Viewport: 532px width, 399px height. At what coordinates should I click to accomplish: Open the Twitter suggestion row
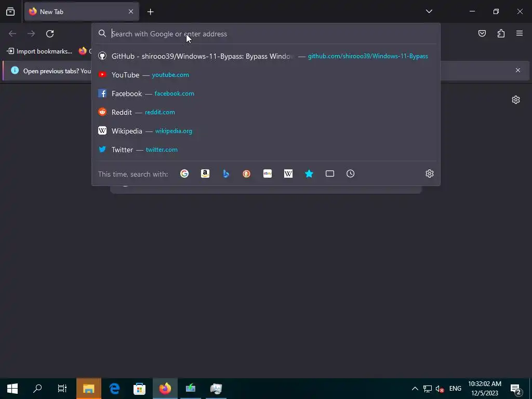265,149
